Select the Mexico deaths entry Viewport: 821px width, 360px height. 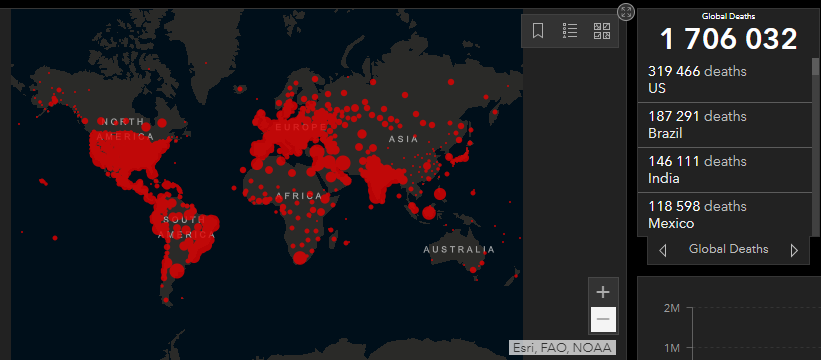(x=724, y=215)
